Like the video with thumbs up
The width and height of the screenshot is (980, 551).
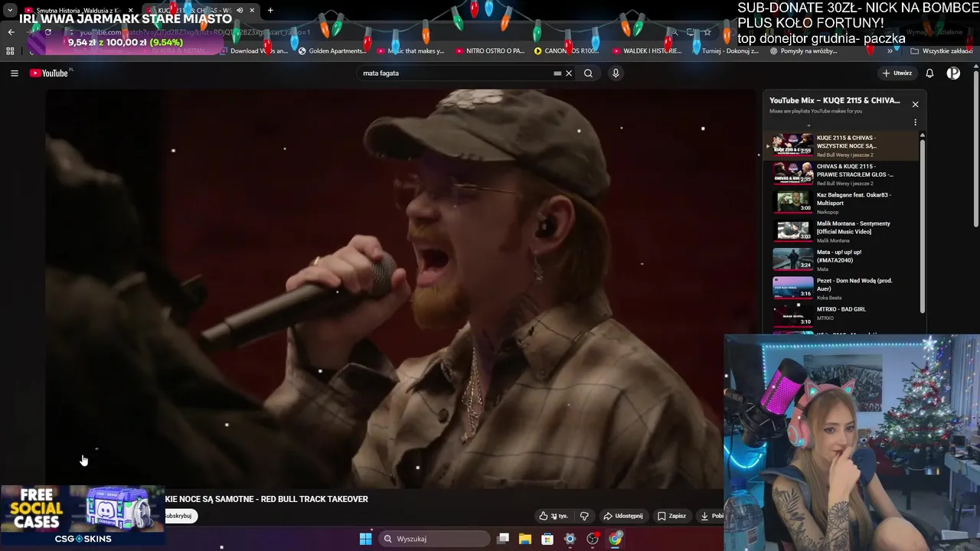(554, 516)
